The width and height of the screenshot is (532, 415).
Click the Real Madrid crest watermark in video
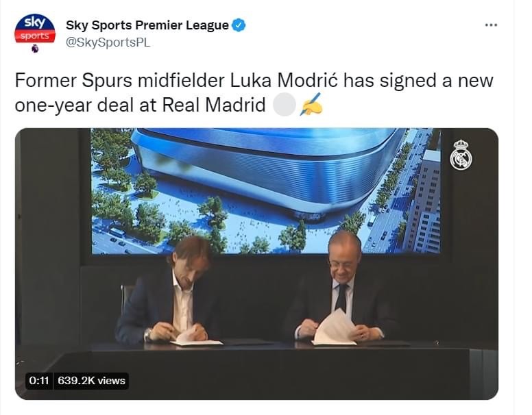461,155
